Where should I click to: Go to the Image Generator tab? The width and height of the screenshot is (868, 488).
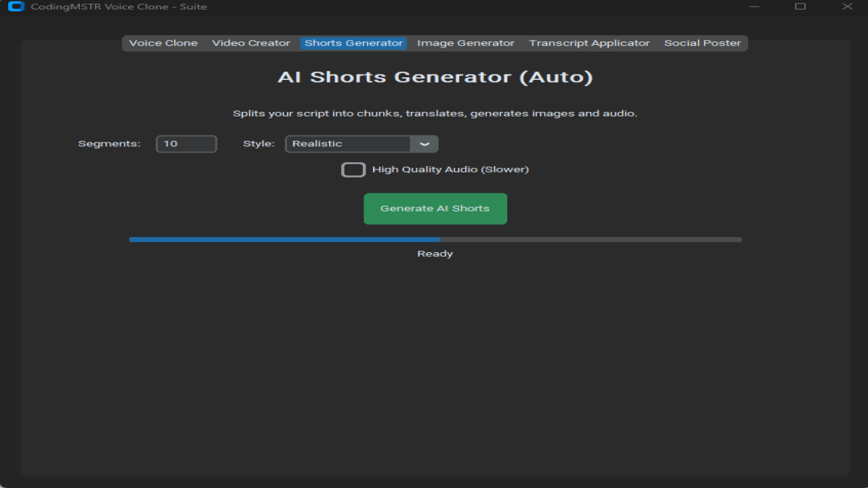pos(466,43)
